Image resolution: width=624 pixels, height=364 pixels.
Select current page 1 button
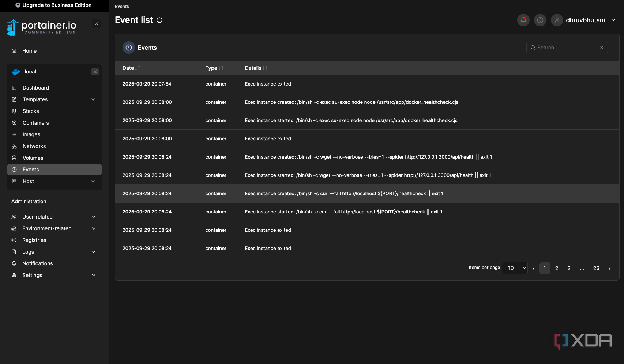(545, 268)
